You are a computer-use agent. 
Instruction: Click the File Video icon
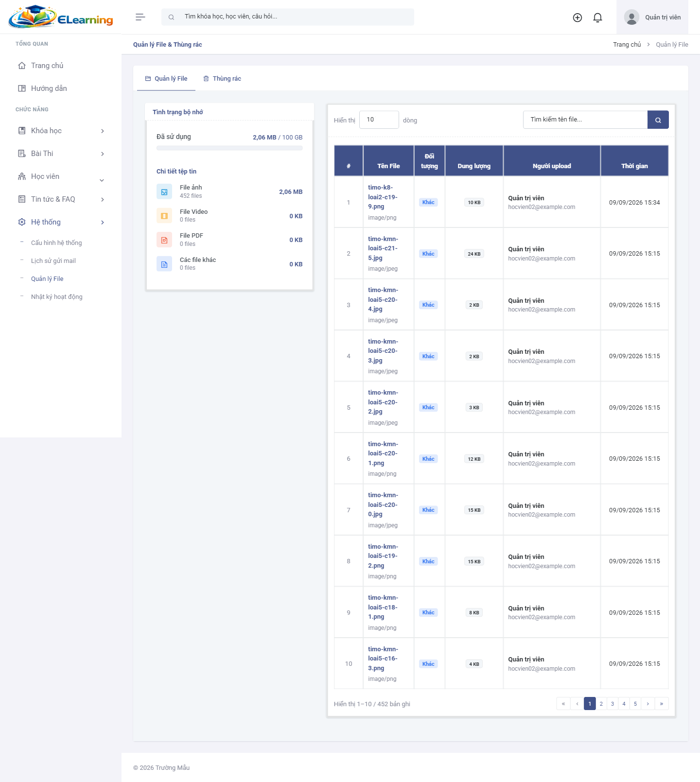pyautogui.click(x=164, y=216)
